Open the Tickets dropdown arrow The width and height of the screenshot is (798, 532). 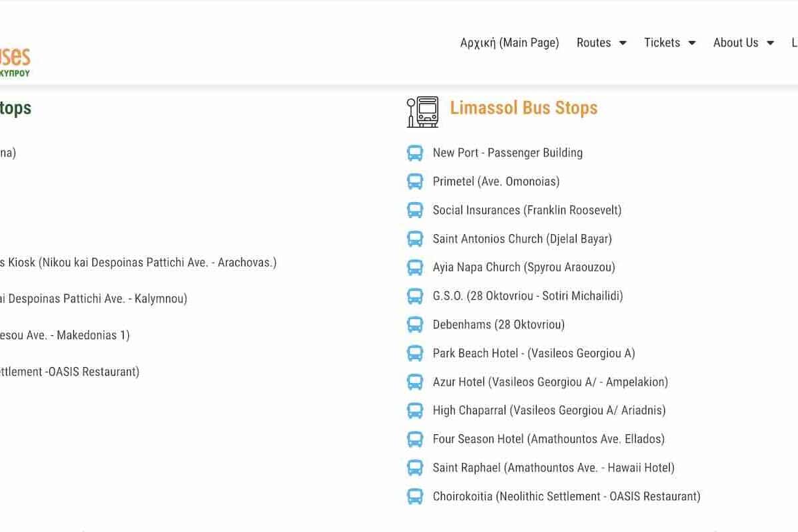coord(692,43)
